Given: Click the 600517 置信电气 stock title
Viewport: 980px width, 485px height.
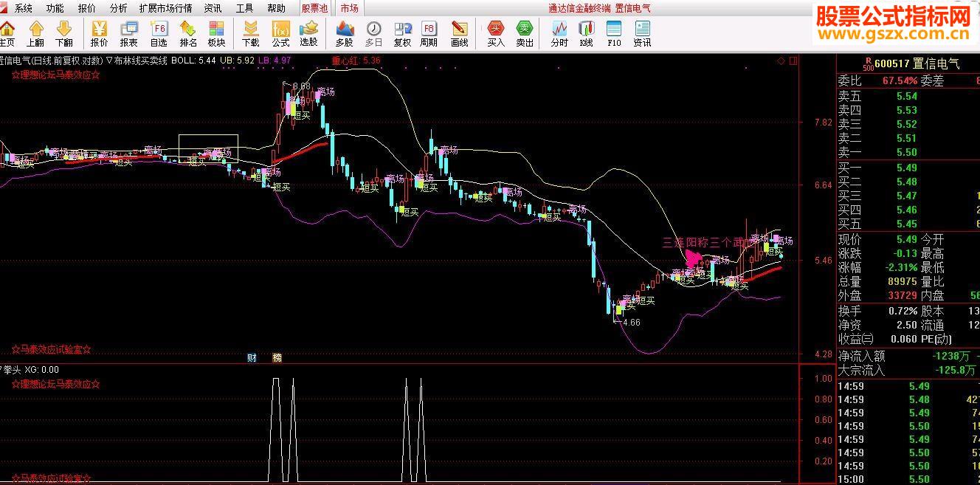Looking at the screenshot, I should (x=919, y=65).
